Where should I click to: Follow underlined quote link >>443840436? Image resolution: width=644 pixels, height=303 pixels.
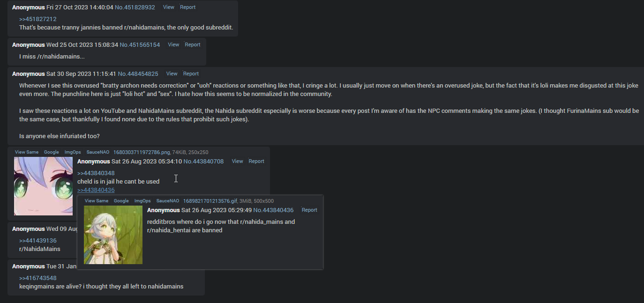pos(96,190)
